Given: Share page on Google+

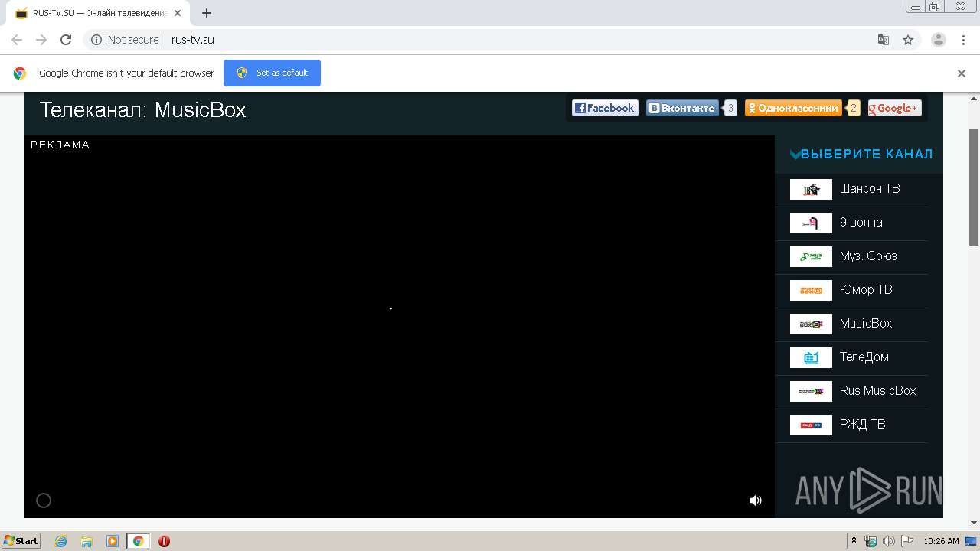Looking at the screenshot, I should 894,108.
